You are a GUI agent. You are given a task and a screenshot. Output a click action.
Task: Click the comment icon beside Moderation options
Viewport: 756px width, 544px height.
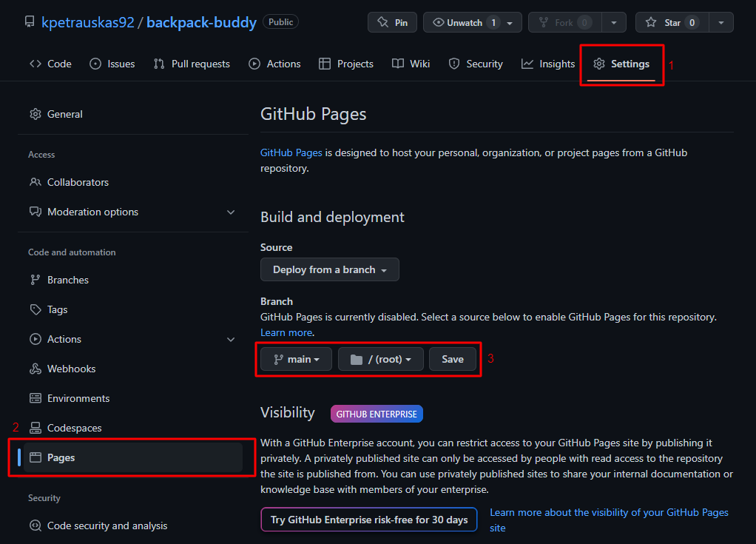coord(36,212)
